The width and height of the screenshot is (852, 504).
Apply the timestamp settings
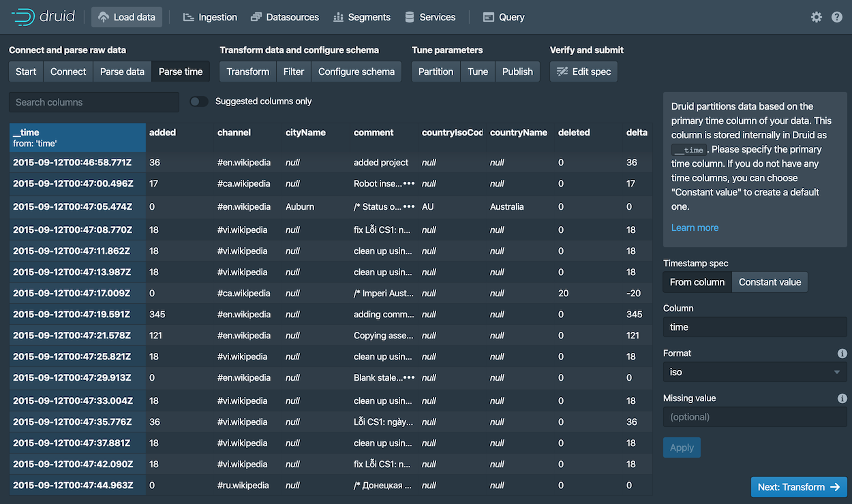682,447
